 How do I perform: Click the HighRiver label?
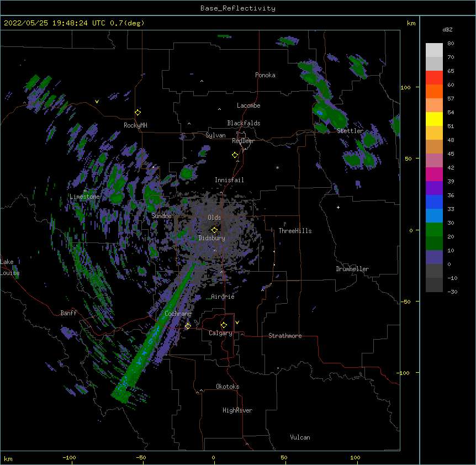point(237,410)
